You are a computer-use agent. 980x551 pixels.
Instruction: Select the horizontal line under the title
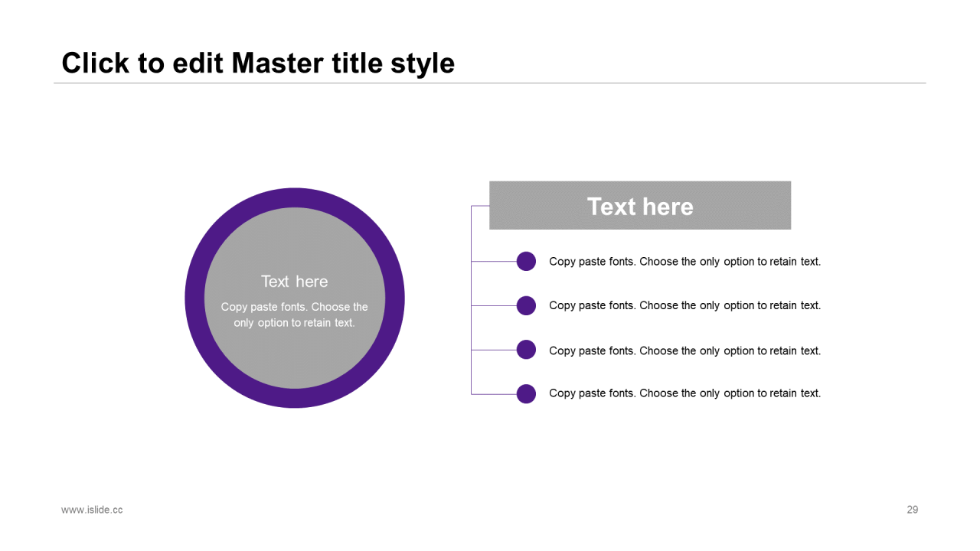(x=490, y=83)
